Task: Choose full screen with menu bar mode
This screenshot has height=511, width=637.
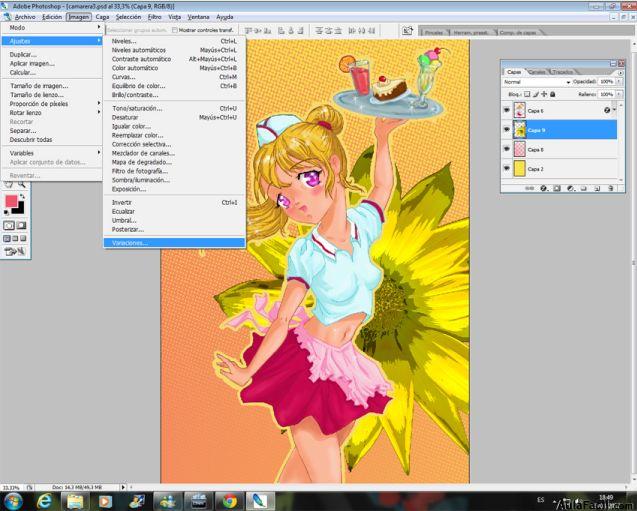Action: coord(15,238)
